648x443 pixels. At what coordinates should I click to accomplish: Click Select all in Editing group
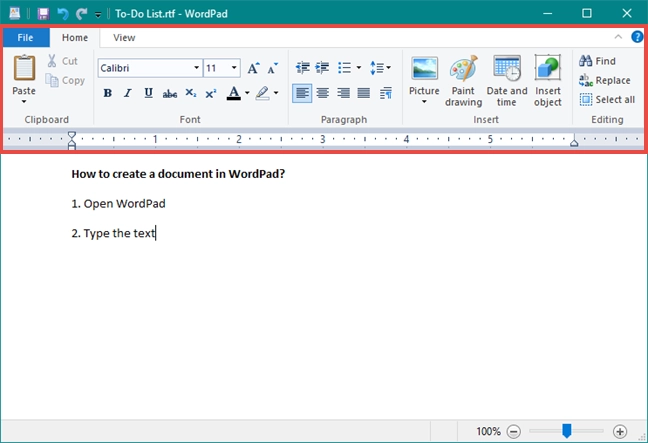tap(607, 100)
